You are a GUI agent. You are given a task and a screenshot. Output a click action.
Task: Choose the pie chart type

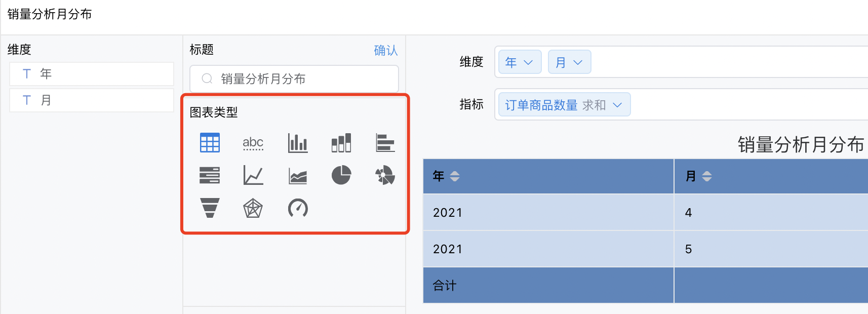[341, 175]
